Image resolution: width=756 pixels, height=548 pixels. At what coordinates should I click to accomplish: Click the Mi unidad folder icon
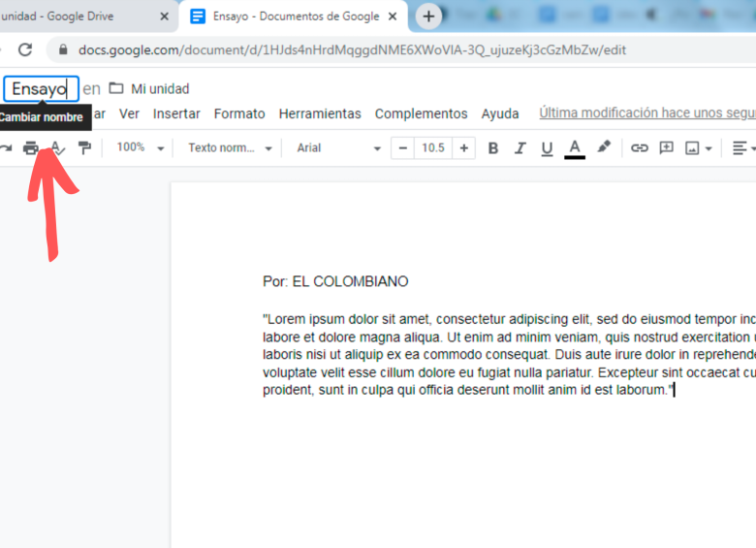point(116,88)
